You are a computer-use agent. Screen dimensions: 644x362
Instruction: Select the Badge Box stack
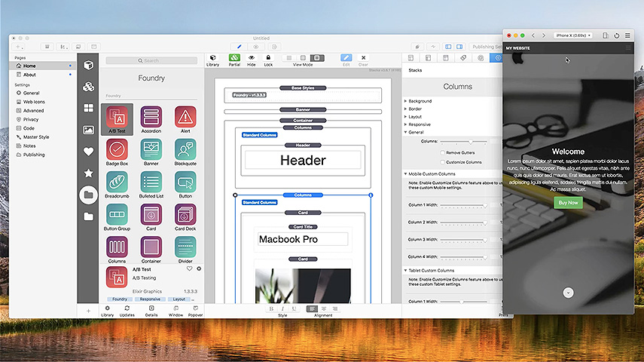click(116, 149)
